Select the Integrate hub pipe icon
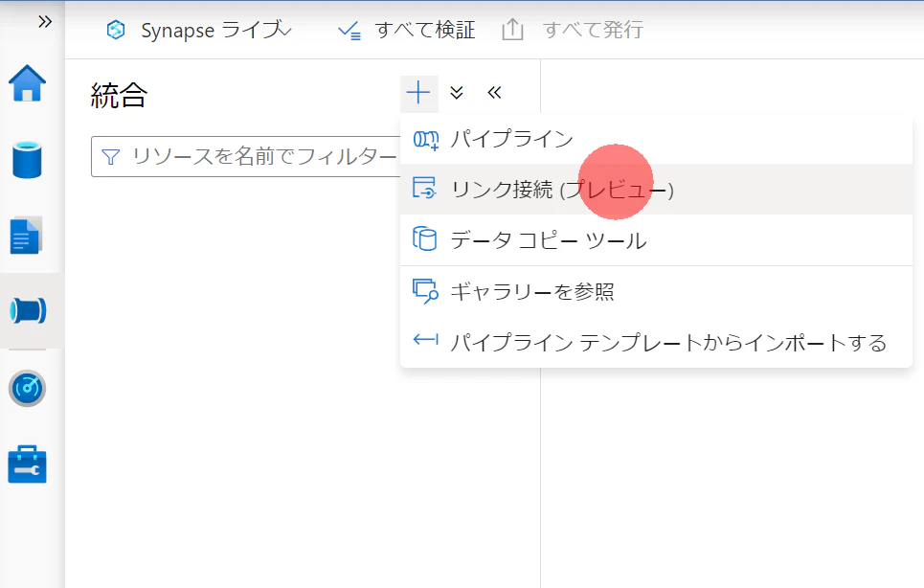 point(28,310)
